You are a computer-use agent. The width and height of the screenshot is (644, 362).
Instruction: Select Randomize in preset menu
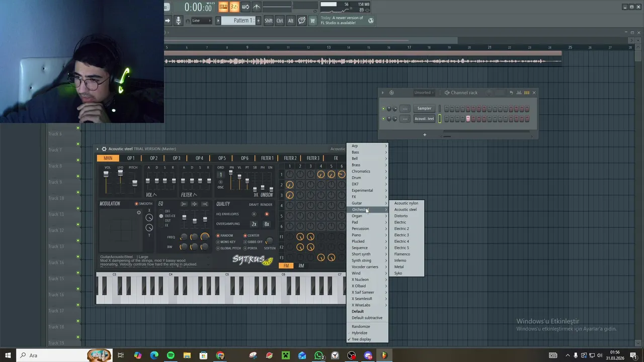[368, 326]
